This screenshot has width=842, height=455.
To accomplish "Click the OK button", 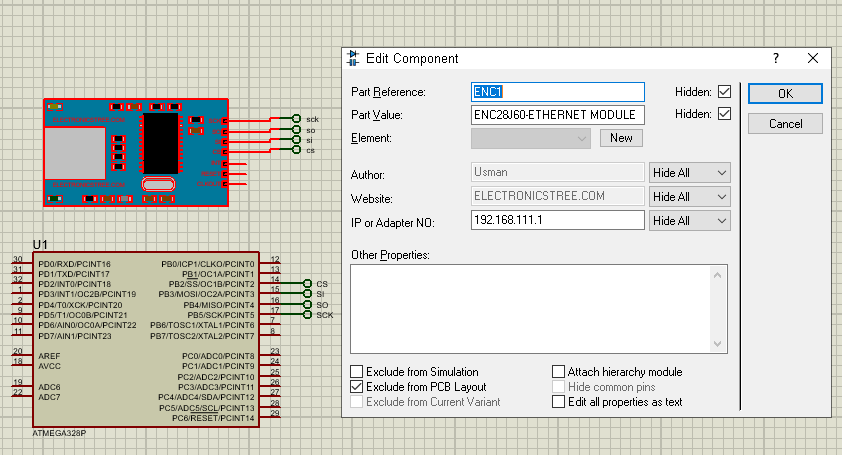I will 785,93.
